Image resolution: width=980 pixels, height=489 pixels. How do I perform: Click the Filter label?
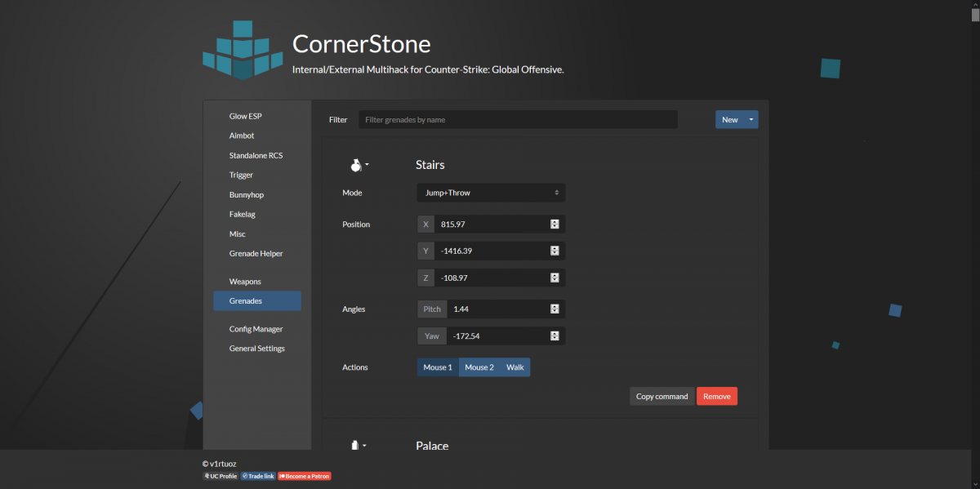pos(338,119)
